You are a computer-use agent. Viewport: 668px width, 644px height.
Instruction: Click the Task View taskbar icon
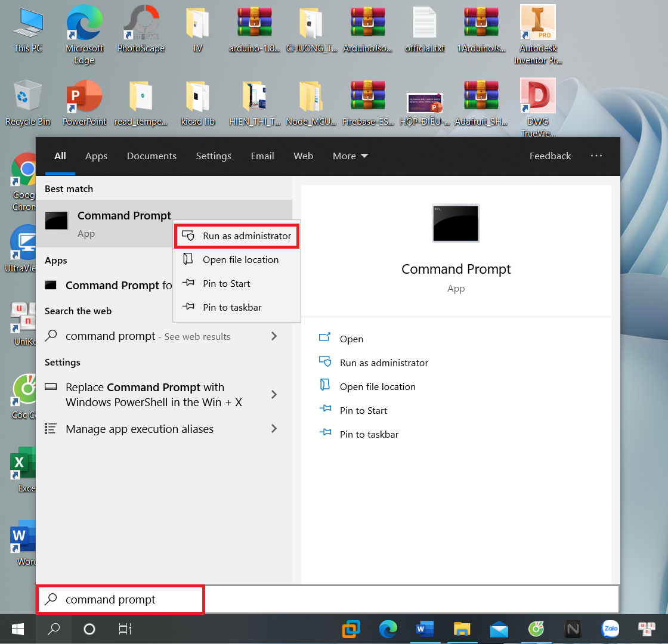[x=125, y=628]
